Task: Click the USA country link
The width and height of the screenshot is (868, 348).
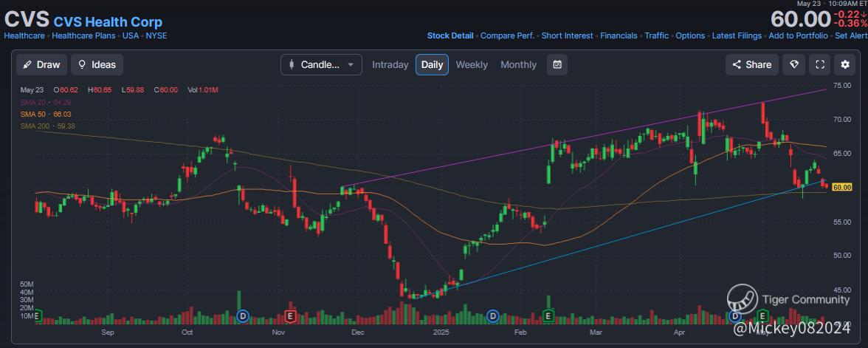Action: 131,35
